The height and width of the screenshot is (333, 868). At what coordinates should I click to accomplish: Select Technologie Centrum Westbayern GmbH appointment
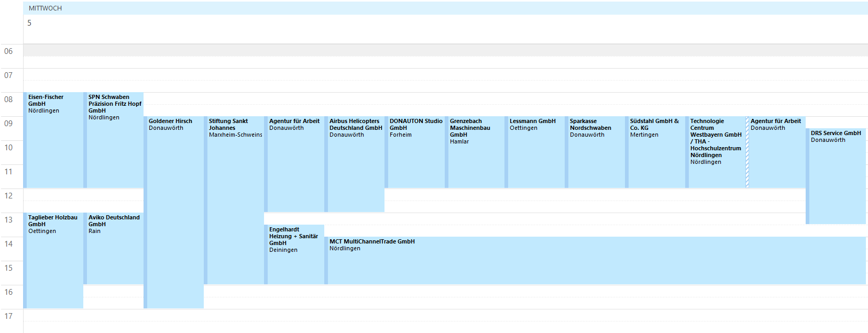coord(716,152)
